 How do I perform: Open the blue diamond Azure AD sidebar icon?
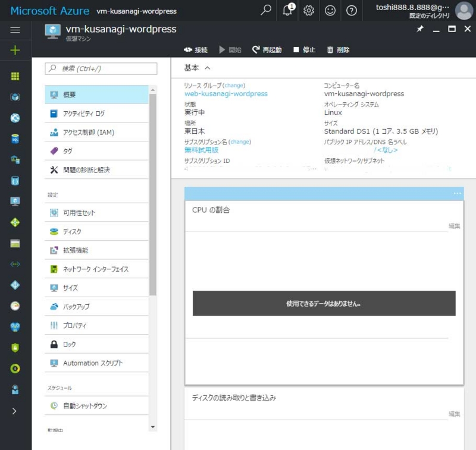tap(15, 285)
